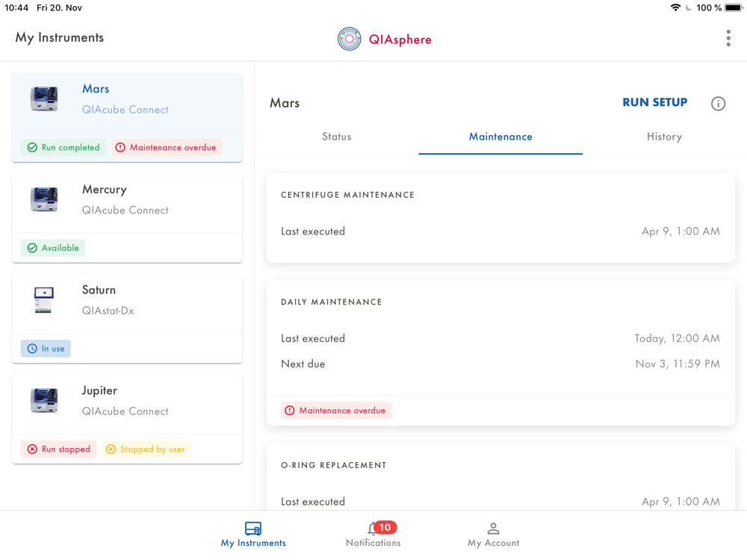The height and width of the screenshot is (560, 747).
Task: Tap the My Instruments page title
Action: pyautogui.click(x=60, y=37)
